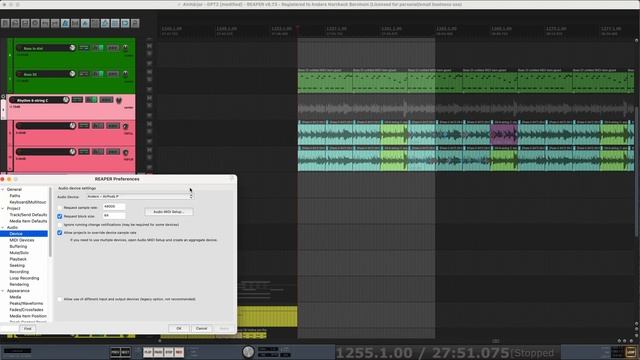
Task: Select Buffering in the preferences tree
Action: [18, 247]
